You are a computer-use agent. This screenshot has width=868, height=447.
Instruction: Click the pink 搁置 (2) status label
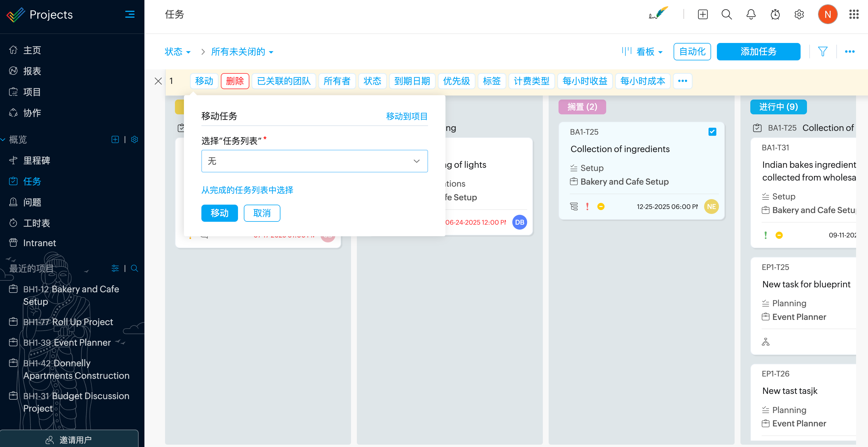click(x=582, y=107)
